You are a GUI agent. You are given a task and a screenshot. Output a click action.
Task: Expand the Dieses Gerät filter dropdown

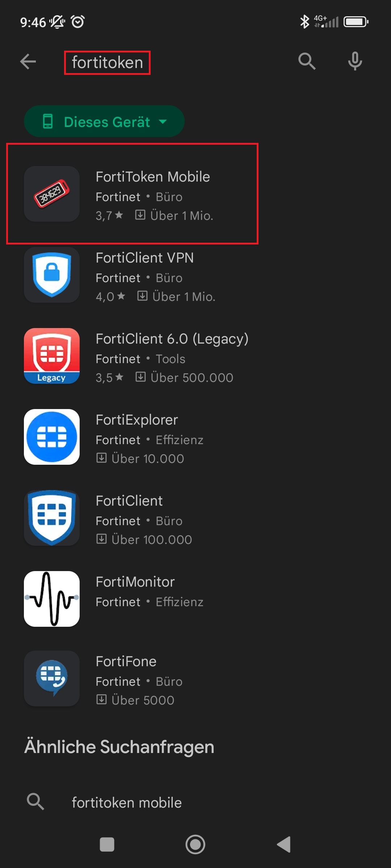(104, 122)
